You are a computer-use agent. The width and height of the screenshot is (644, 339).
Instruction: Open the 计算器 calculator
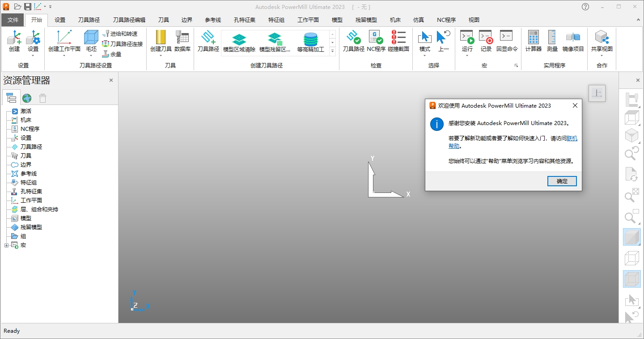click(534, 41)
